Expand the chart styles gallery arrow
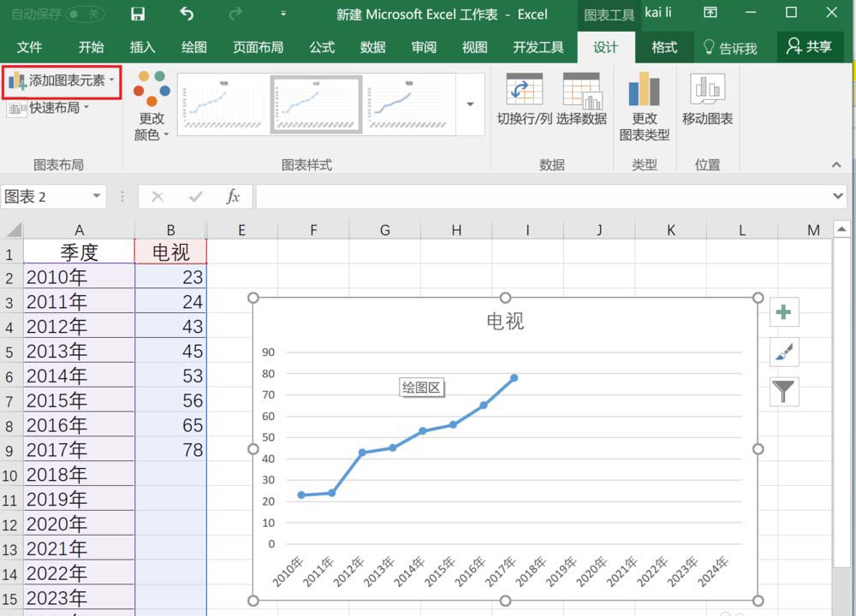856x616 pixels. click(470, 104)
